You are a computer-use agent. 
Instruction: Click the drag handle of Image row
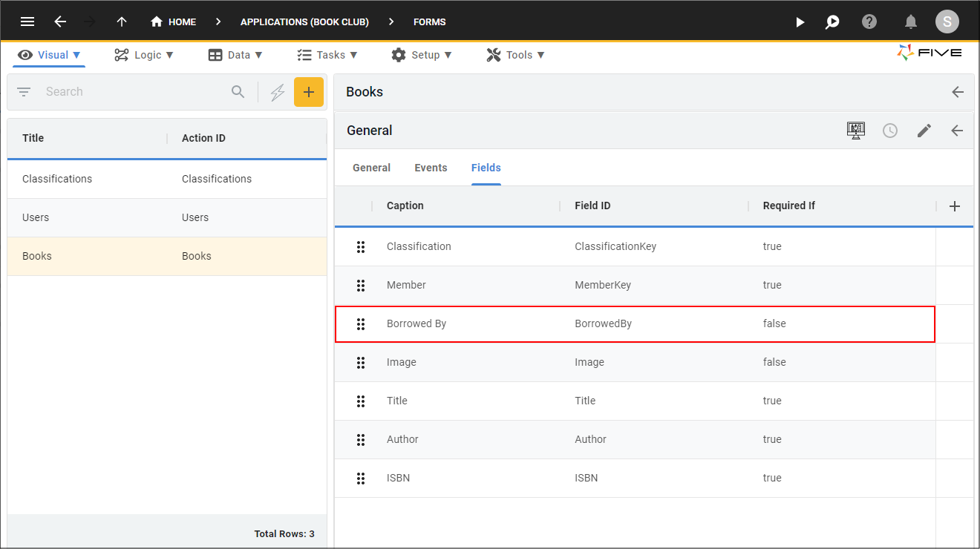[361, 362]
